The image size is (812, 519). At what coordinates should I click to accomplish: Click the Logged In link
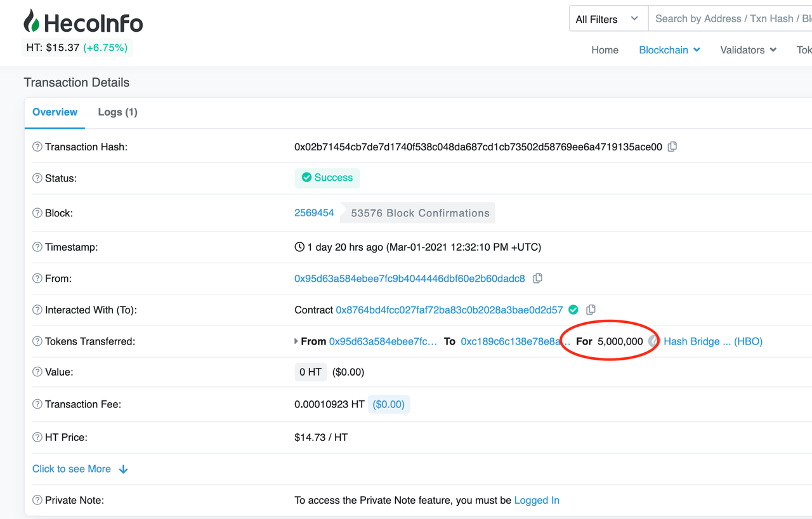pyautogui.click(x=537, y=500)
